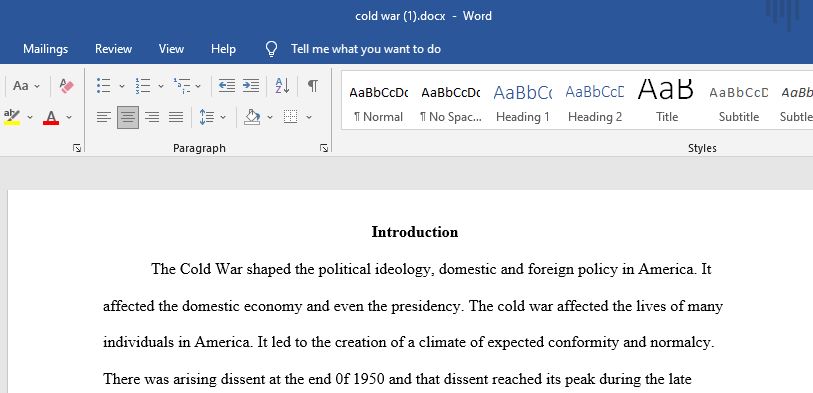Open highlight color dropdown arrow
The image size is (813, 393).
coord(30,118)
